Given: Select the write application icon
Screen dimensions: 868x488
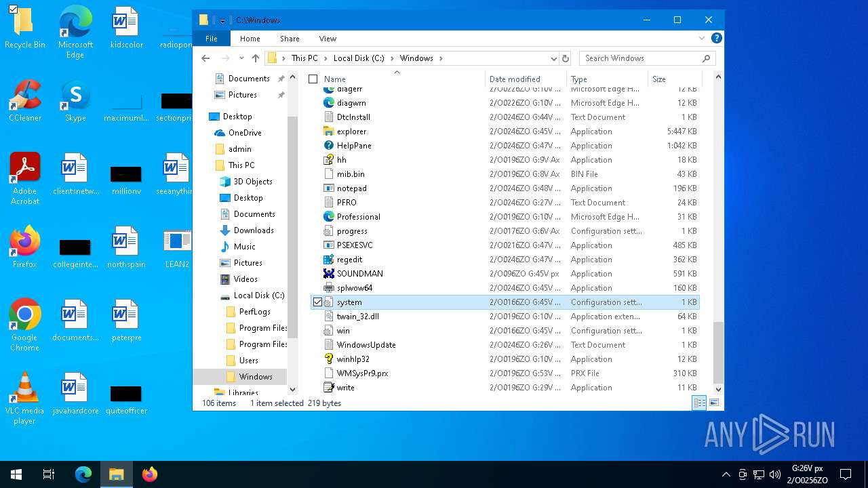Looking at the screenshot, I should pos(329,388).
